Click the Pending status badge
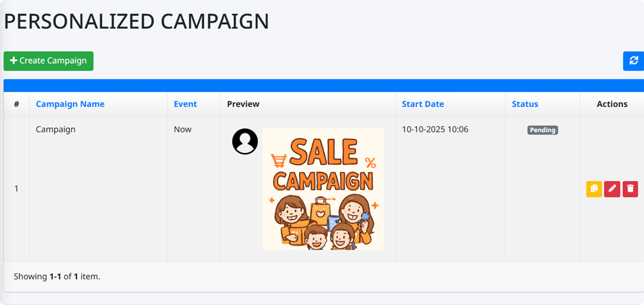 (x=543, y=130)
